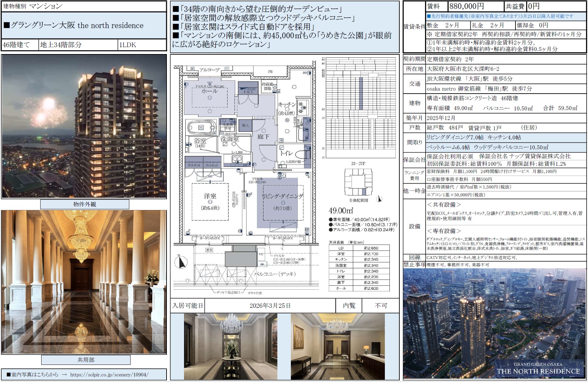Click the bathtub symbol in the 浴室

(201, 128)
